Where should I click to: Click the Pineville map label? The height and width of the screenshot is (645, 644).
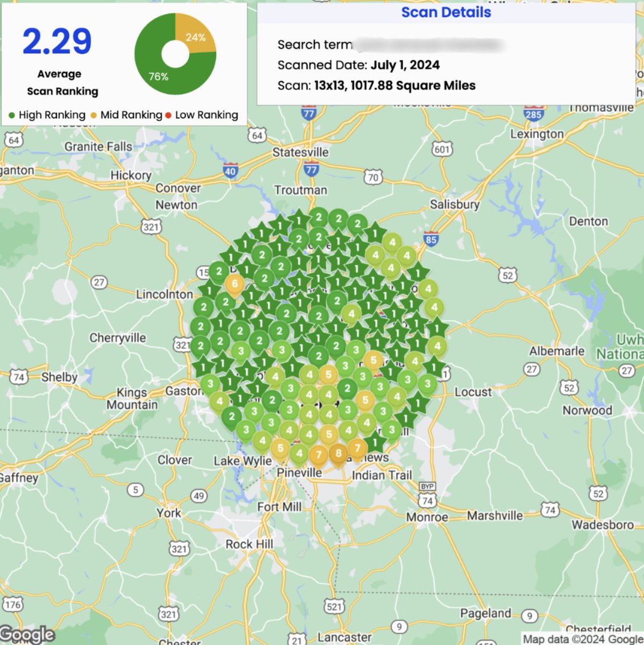299,473
